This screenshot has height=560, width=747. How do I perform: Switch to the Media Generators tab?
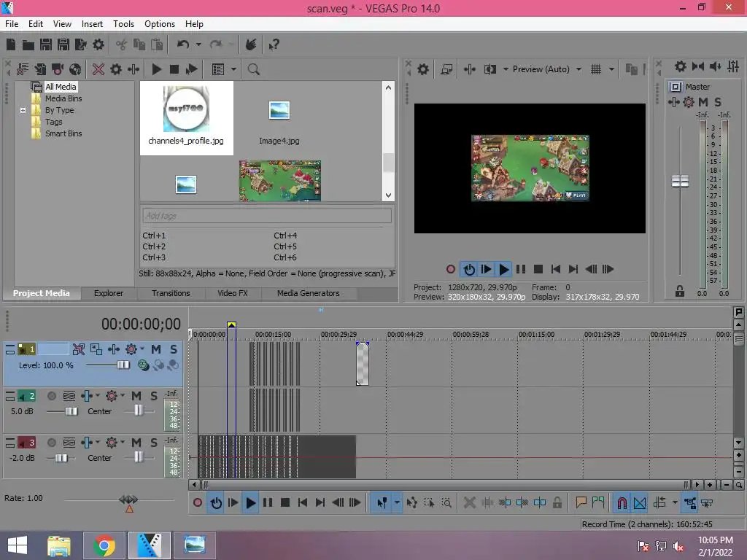pos(309,293)
